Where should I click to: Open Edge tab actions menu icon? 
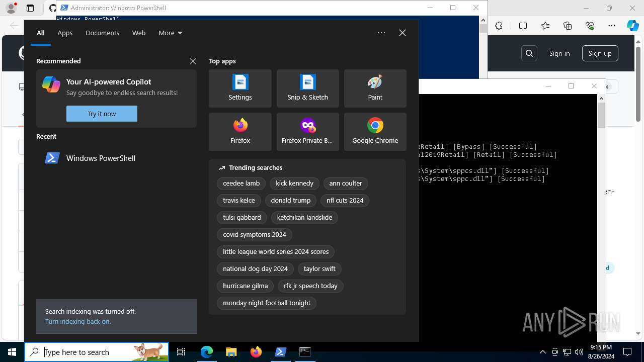(30, 8)
